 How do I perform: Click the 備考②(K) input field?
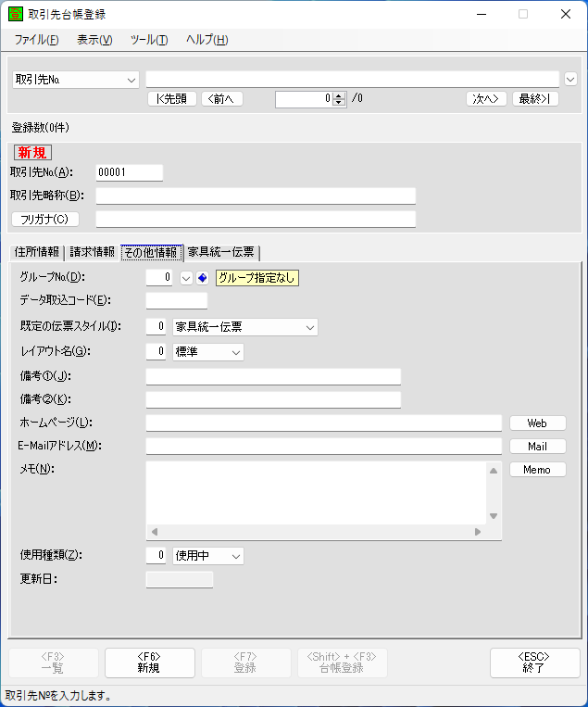[273, 400]
